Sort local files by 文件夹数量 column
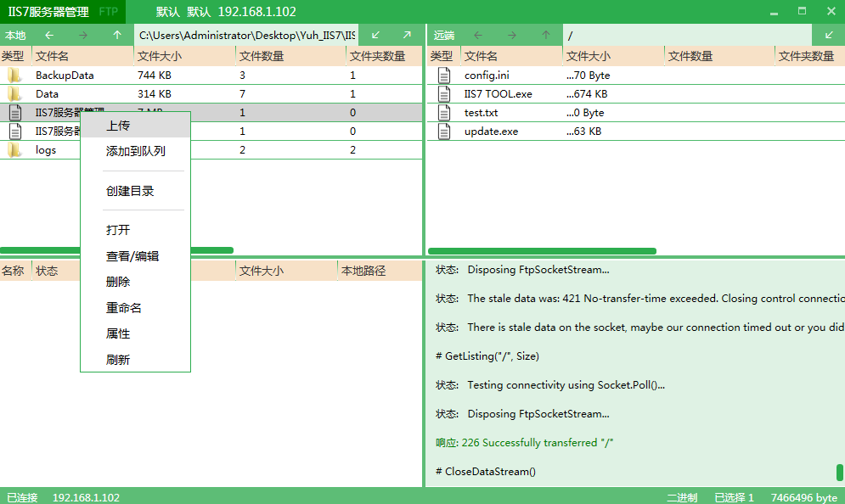This screenshot has height=504, width=845. [x=384, y=57]
